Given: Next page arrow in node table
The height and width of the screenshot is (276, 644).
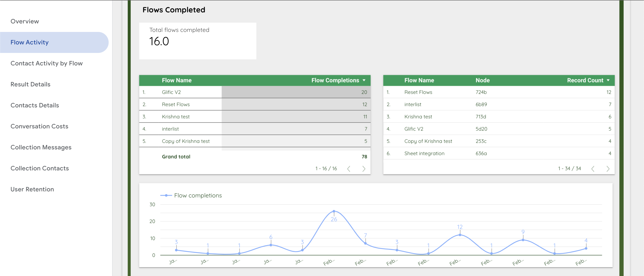Looking at the screenshot, I should click(x=608, y=169).
